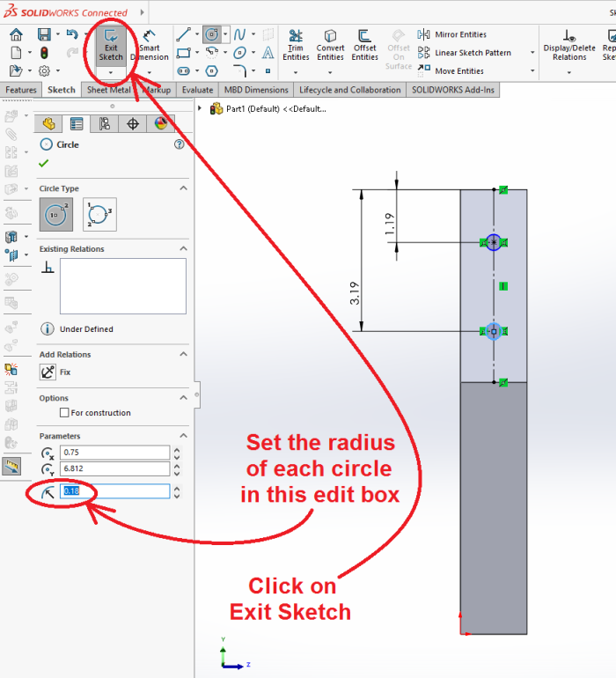The image size is (616, 678).
Task: Click the radius parameter input field
Action: [x=114, y=491]
